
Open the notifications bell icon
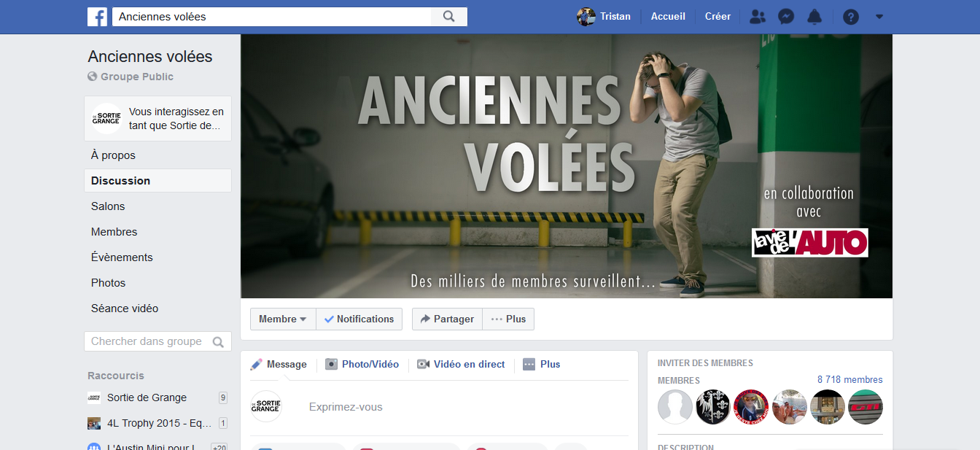coord(814,17)
